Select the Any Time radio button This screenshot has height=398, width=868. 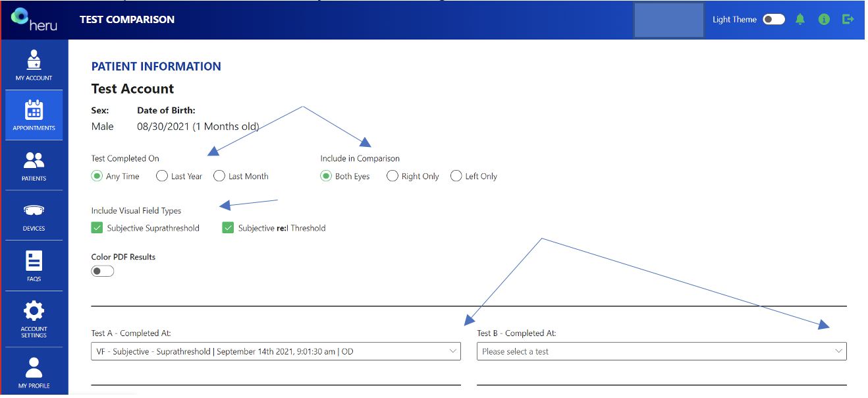tap(97, 176)
